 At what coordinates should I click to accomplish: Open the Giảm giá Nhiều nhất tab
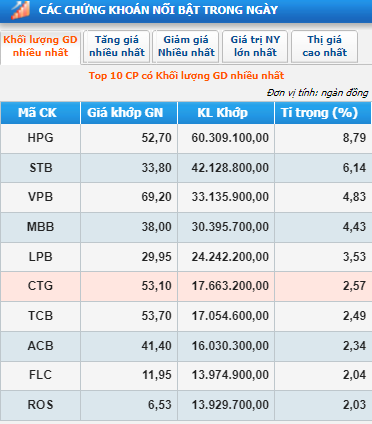tap(186, 46)
